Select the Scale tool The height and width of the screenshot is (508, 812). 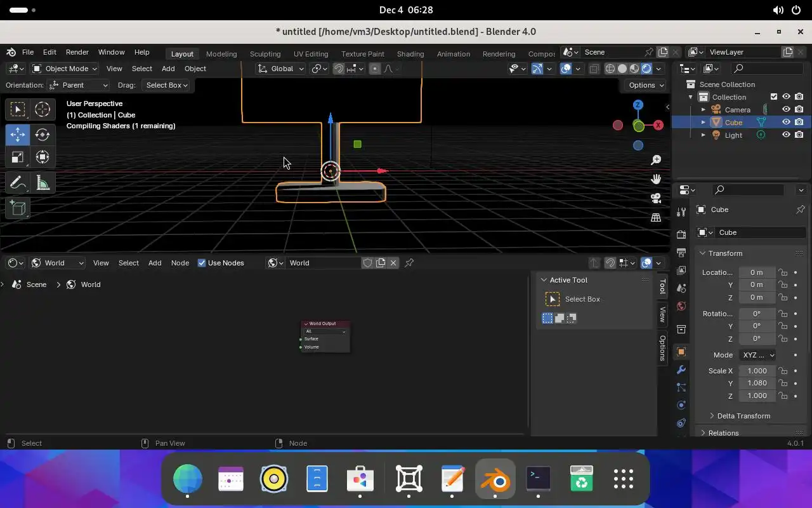(x=18, y=157)
